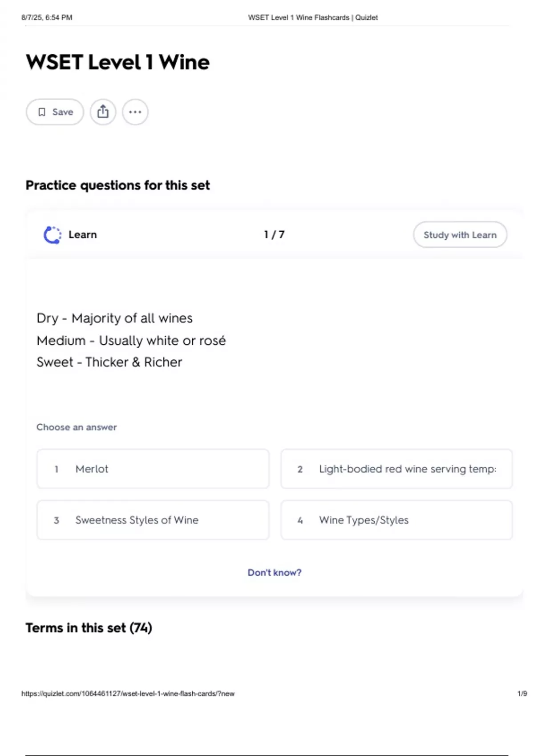Screen dimensions: 534x756
Task: Click the 1 / 7 question counter
Action: tap(274, 234)
